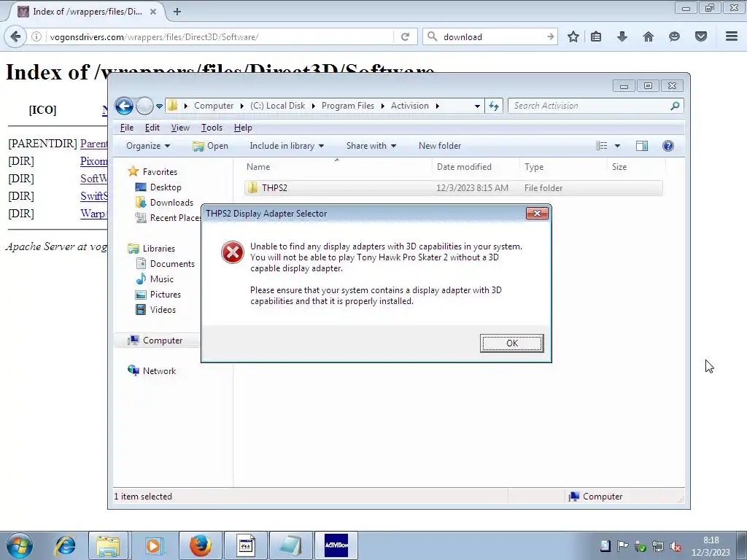The width and height of the screenshot is (747, 560).
Task: Click the Firefox URL address field
Action: [x=221, y=36]
